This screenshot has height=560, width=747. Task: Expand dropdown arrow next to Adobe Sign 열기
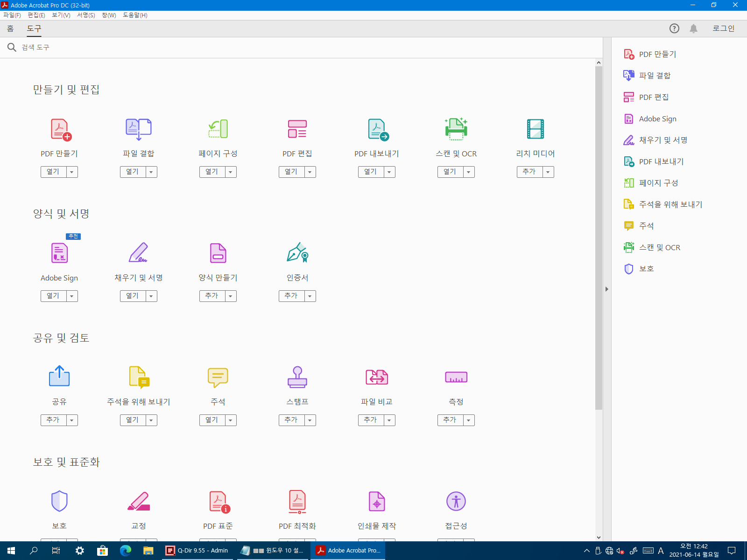pos(72,296)
